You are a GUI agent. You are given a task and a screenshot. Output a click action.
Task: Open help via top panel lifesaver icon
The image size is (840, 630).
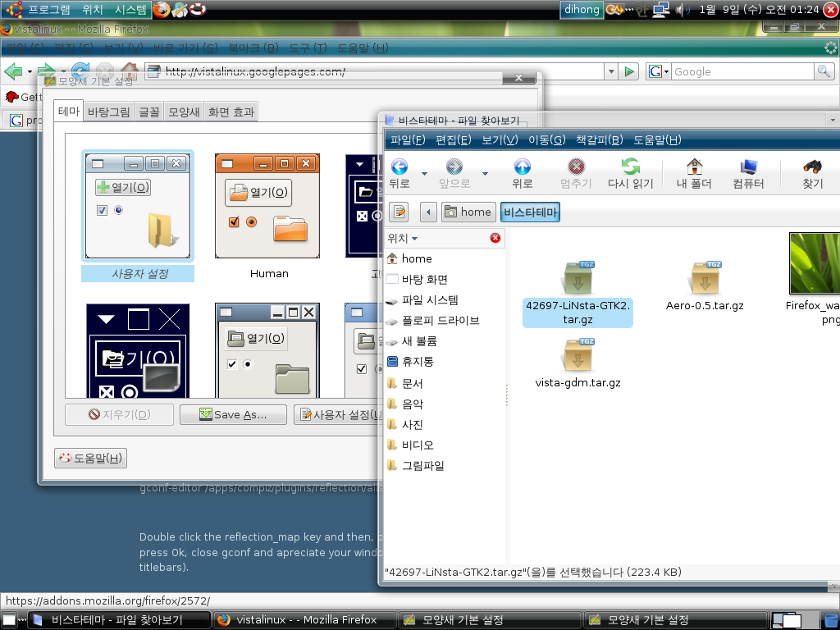[198, 10]
